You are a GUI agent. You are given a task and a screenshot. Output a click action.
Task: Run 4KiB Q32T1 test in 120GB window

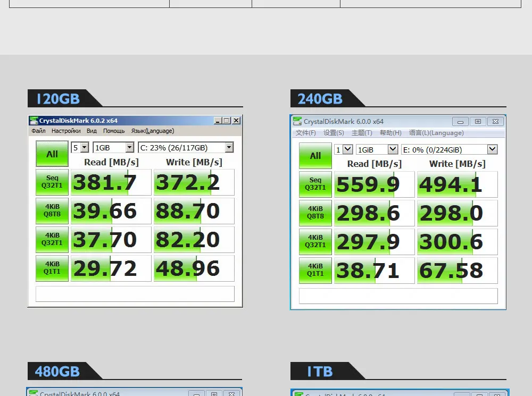click(52, 239)
